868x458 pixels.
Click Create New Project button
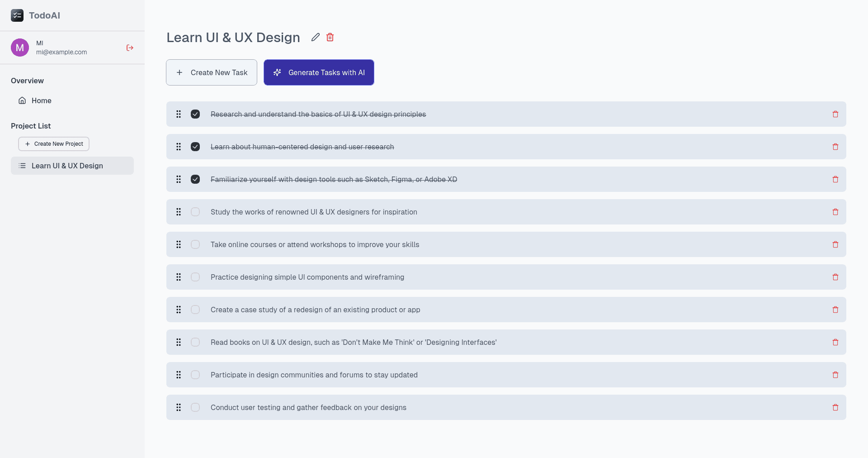point(54,144)
